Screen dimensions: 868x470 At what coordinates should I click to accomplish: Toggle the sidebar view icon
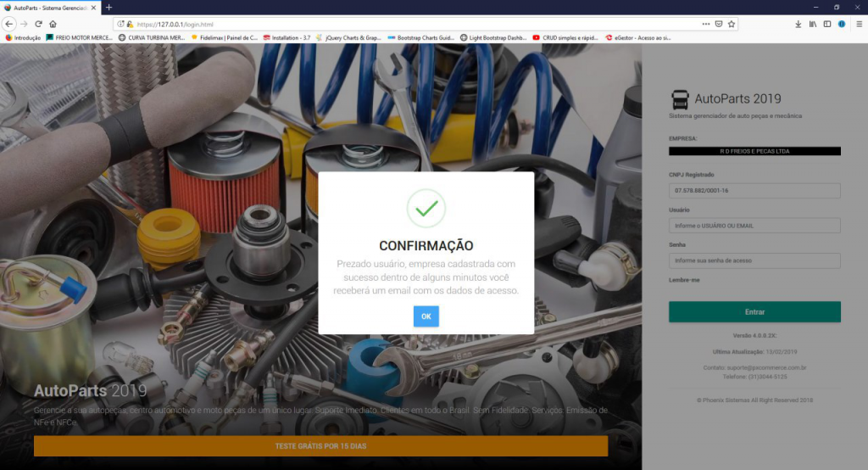click(827, 24)
